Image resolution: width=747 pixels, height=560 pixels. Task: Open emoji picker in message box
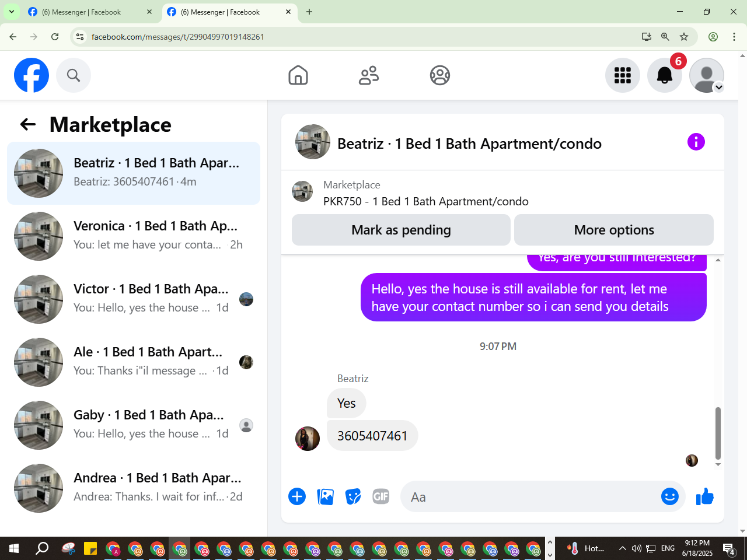670,496
